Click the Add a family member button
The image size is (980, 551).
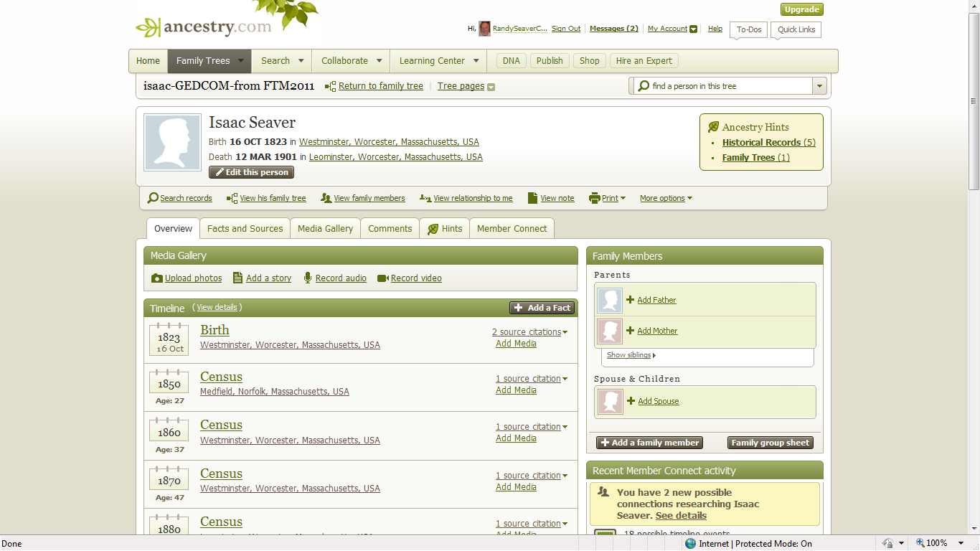pyautogui.click(x=649, y=443)
